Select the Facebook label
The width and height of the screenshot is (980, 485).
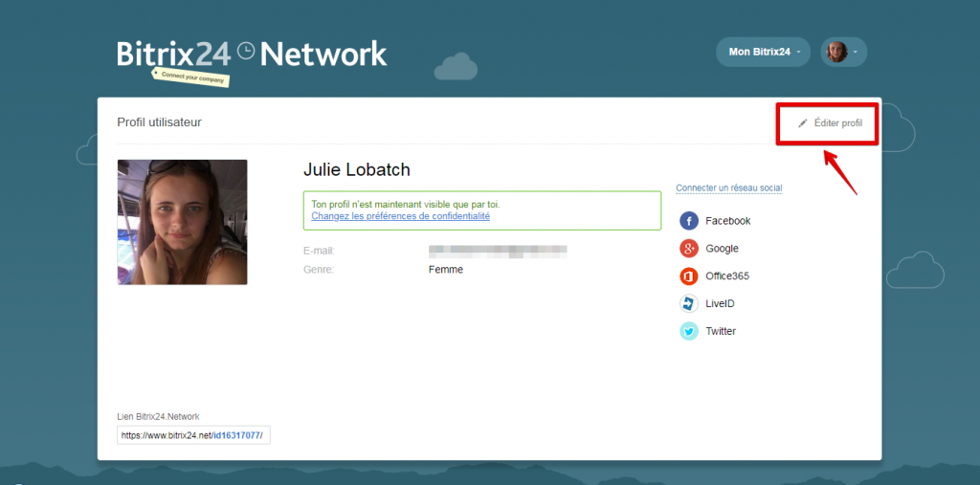(x=727, y=221)
